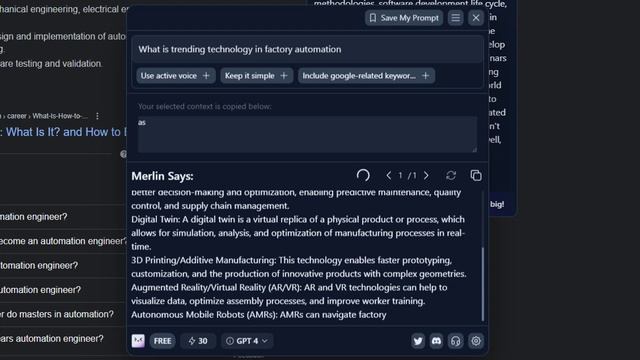Click the FREE plan badge

tap(162, 341)
